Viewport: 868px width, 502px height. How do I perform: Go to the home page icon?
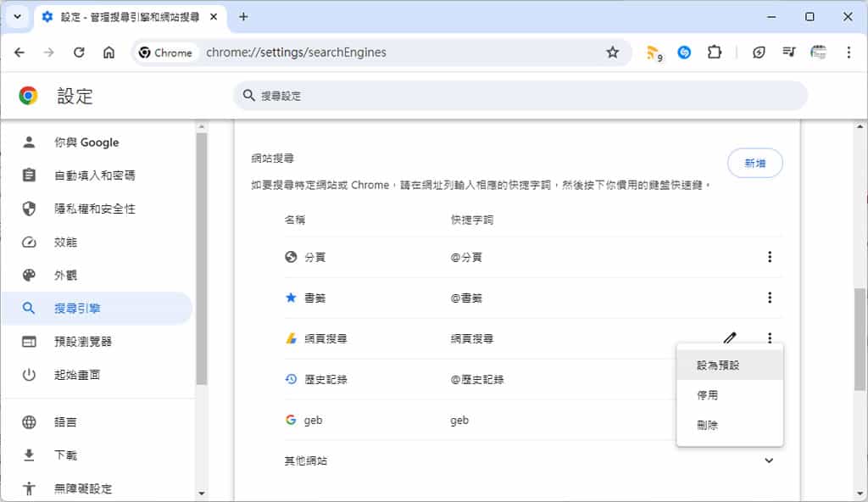(108, 53)
